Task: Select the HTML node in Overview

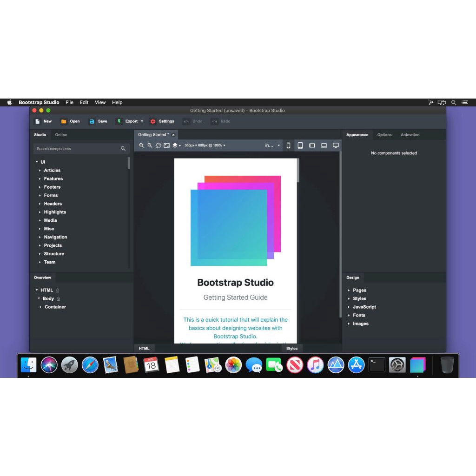Action: [x=47, y=290]
